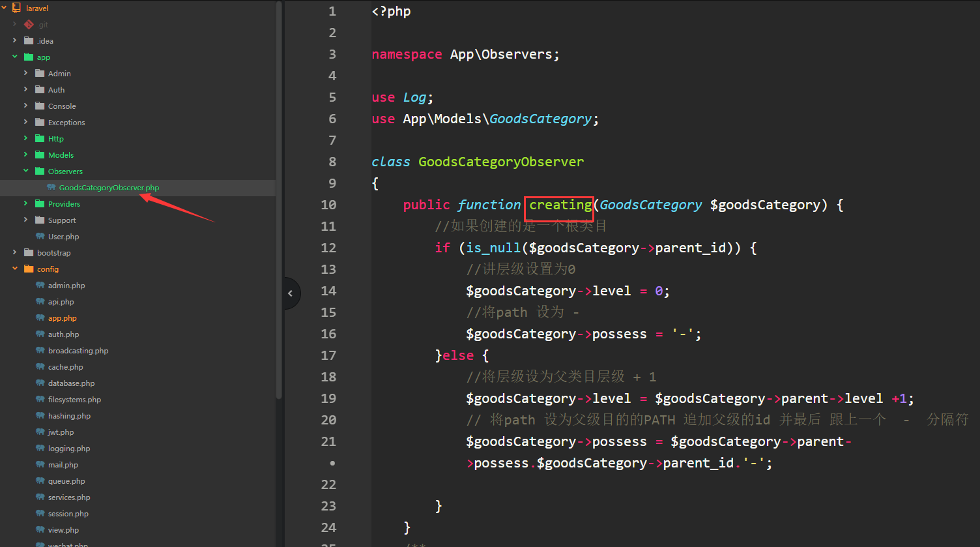Click the Admin folder icon
980x547 pixels.
tap(40, 74)
